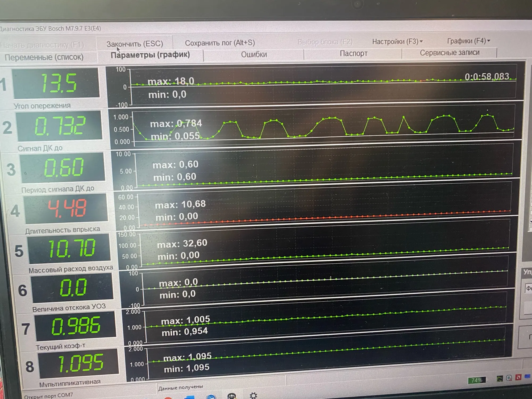Click the green chip tray icon
The width and height of the screenshot is (532, 399).
click(500, 379)
